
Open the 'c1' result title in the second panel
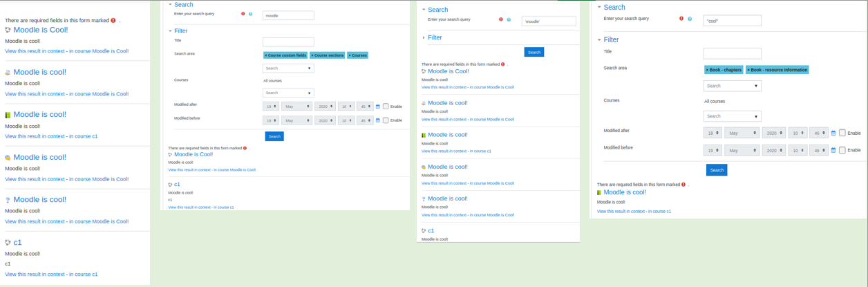coord(177,185)
